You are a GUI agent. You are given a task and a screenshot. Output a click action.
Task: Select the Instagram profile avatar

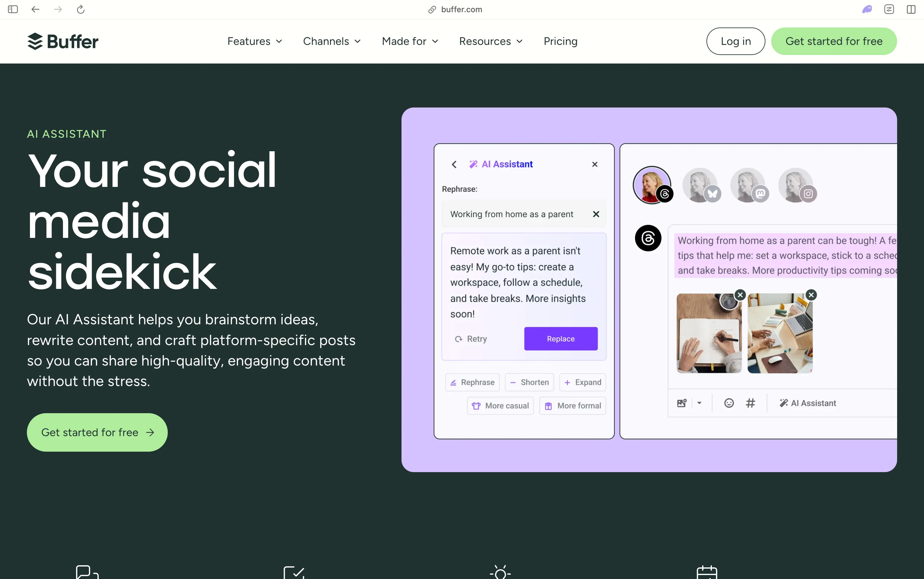click(797, 185)
